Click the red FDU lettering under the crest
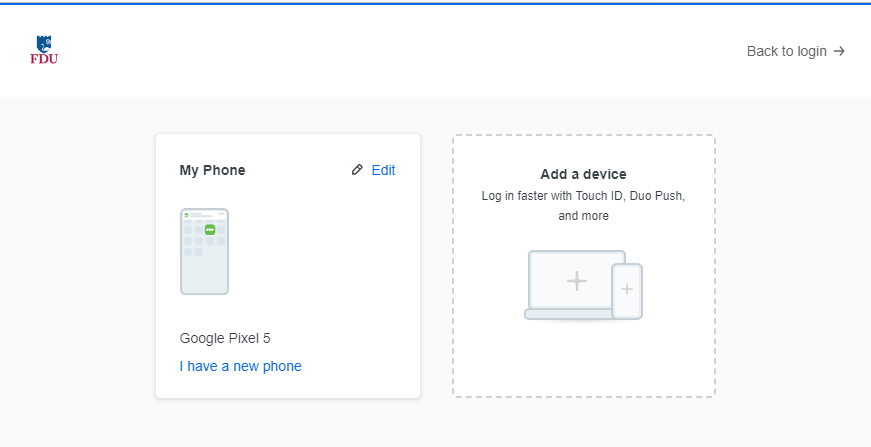The height and width of the screenshot is (447, 871). (44, 59)
